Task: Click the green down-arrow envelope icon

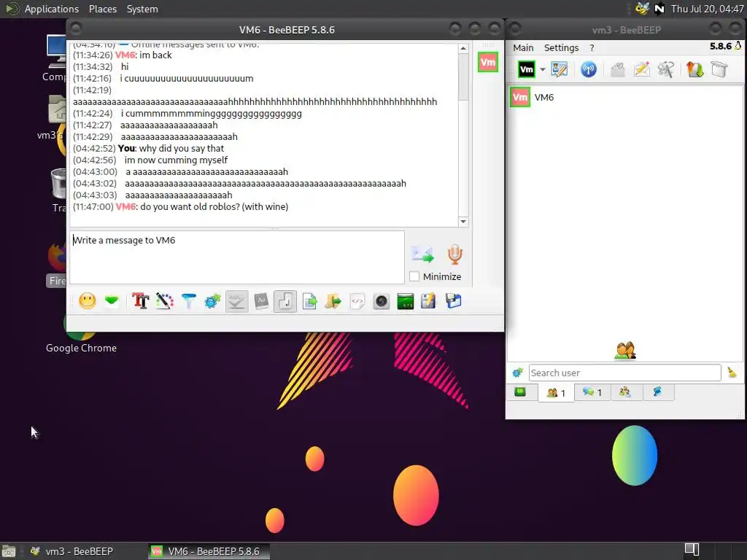Action: [x=112, y=301]
